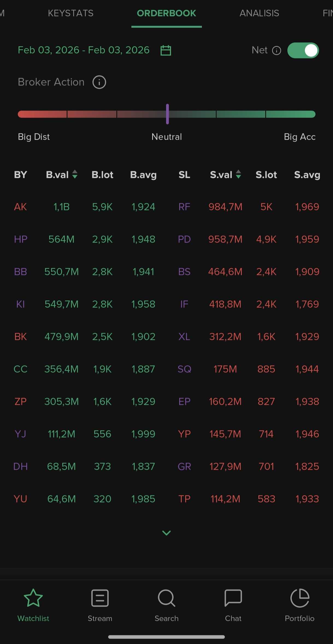Select seller broker RF
333x644 pixels.
(x=184, y=207)
